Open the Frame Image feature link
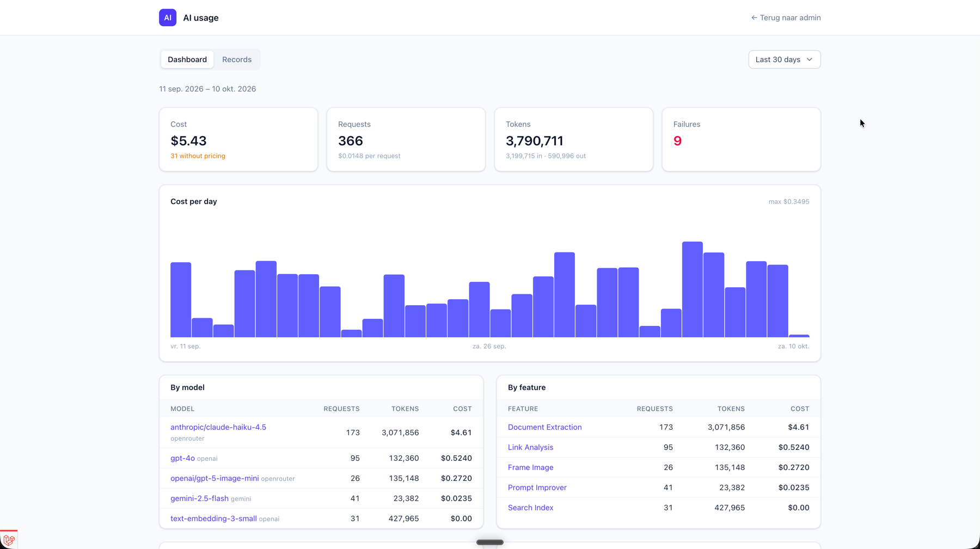980x549 pixels. coord(530,467)
